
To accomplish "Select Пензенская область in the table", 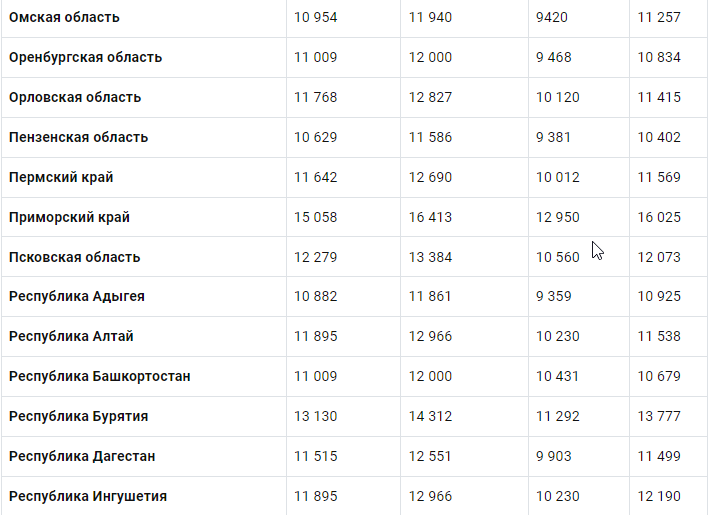I will 79,137.
